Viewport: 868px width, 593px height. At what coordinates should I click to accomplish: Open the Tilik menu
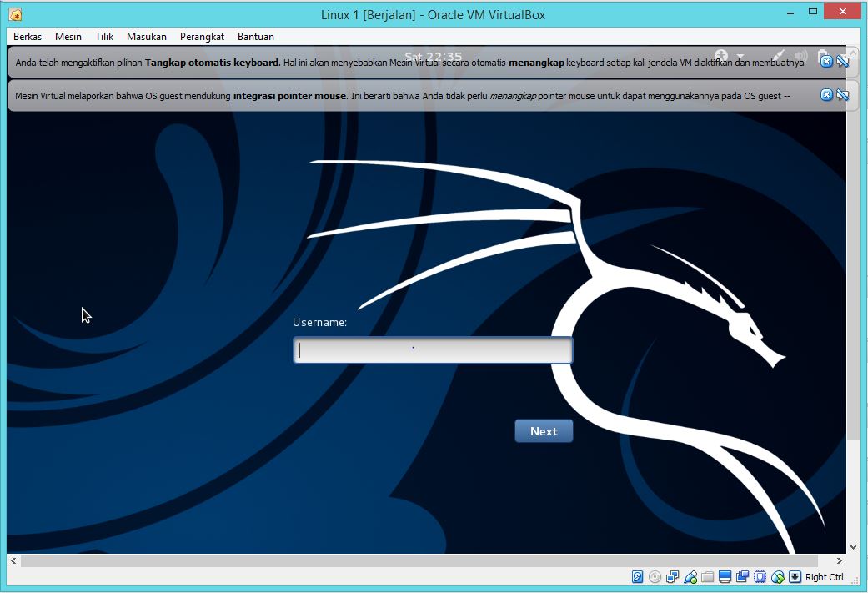point(103,36)
